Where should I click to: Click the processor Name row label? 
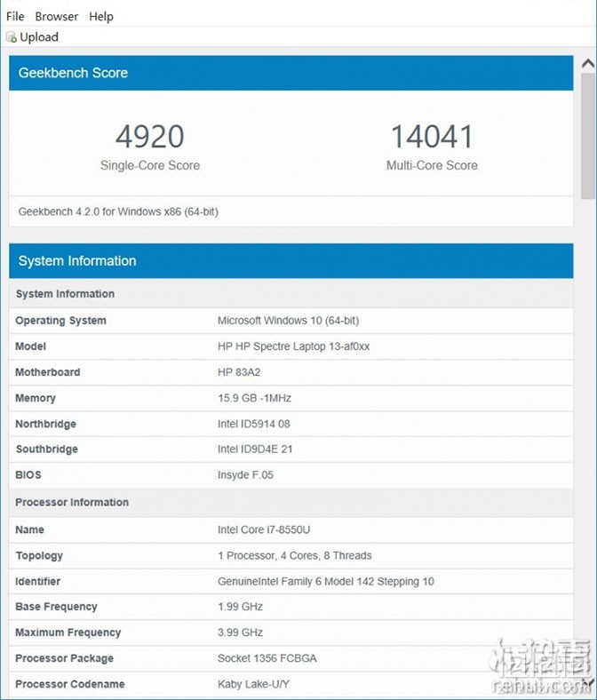pyautogui.click(x=29, y=530)
